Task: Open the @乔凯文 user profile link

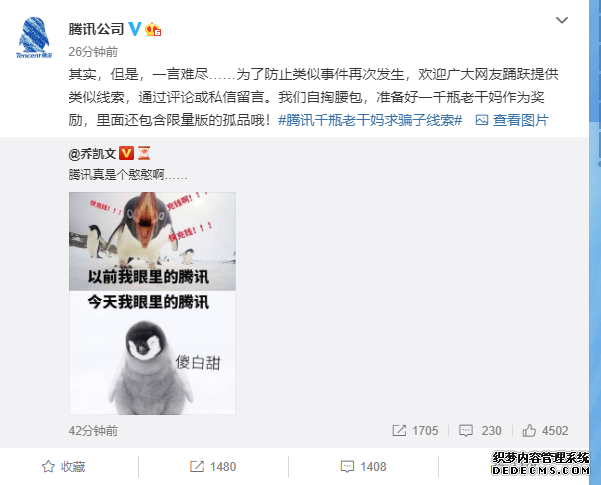Action: (x=92, y=153)
